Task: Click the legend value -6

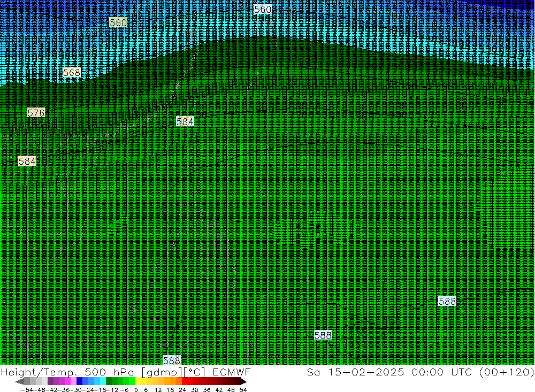Action: pyautogui.click(x=124, y=390)
